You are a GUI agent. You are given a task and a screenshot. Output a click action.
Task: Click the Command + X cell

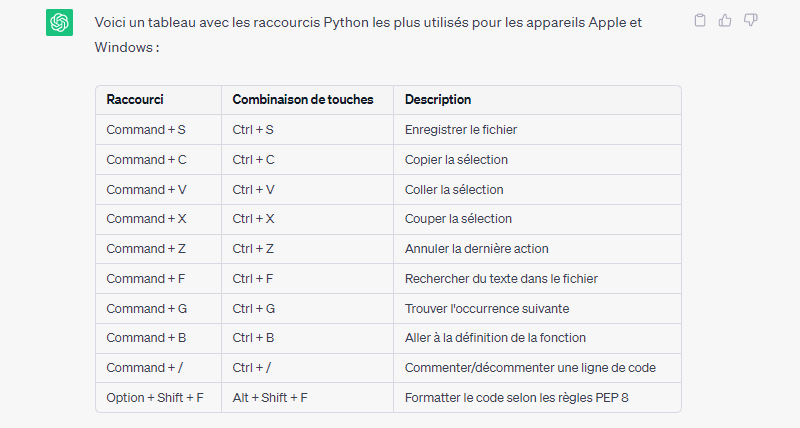click(146, 219)
